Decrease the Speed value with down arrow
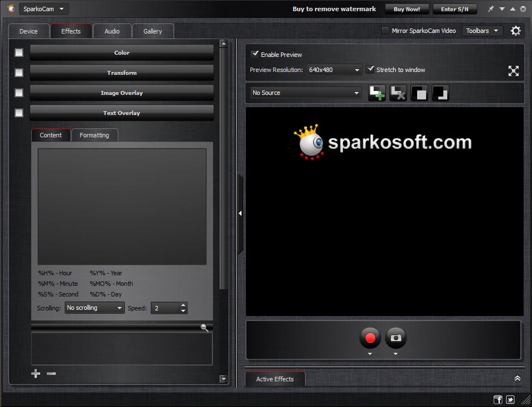Screen dimensions: 532x407 pyautogui.click(x=183, y=311)
